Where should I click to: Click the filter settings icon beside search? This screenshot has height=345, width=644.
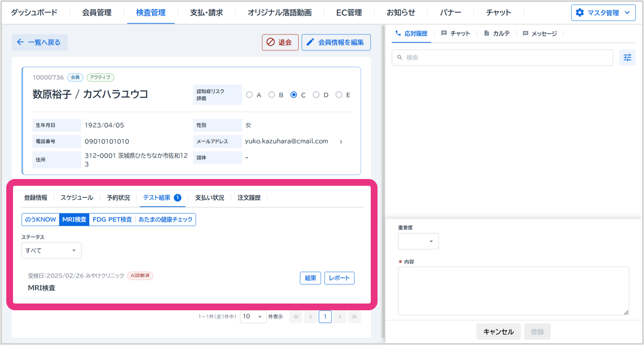(627, 57)
